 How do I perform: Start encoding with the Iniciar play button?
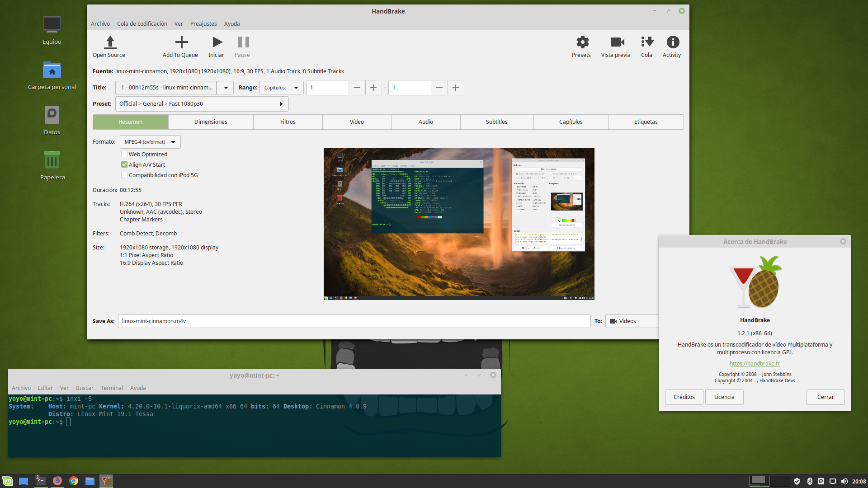217,42
